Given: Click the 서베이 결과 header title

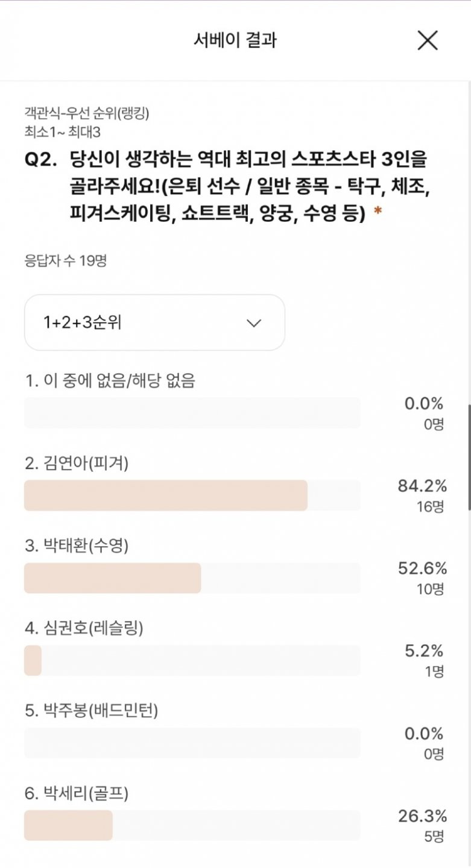Looking at the screenshot, I should [235, 40].
